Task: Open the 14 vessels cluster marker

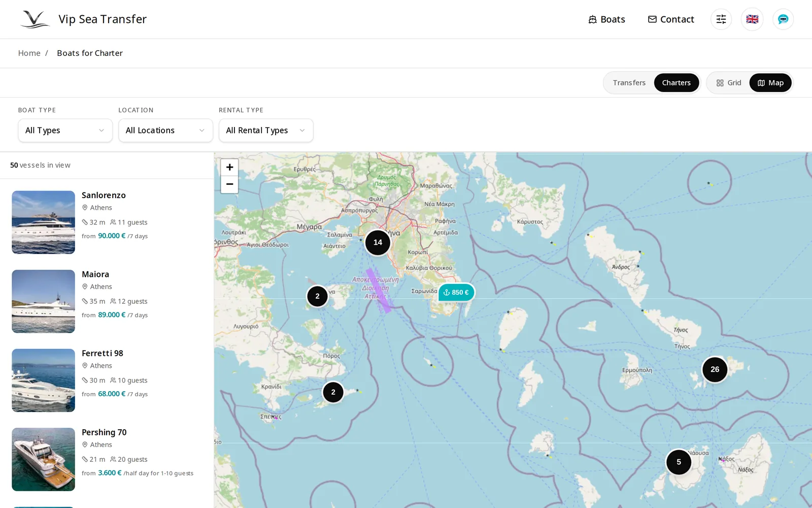Action: click(378, 242)
